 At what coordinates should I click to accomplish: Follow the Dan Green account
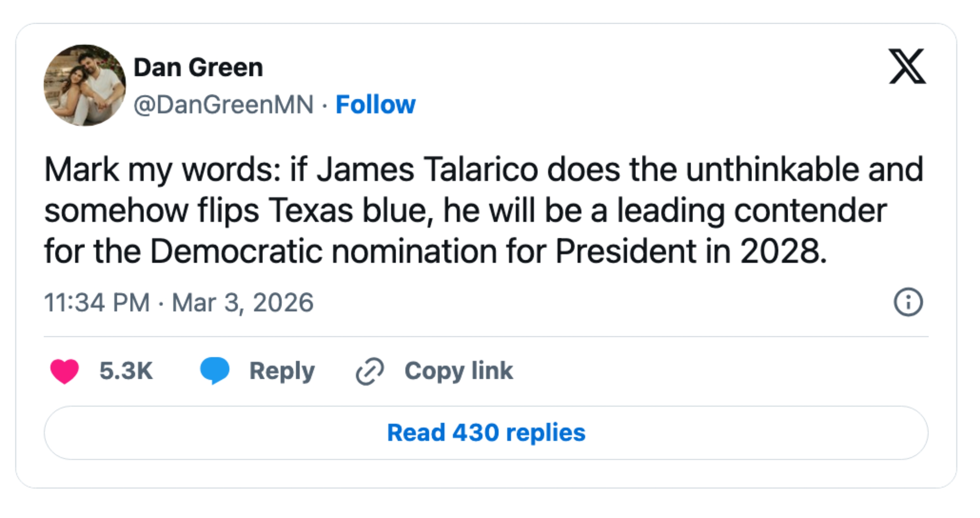click(375, 105)
